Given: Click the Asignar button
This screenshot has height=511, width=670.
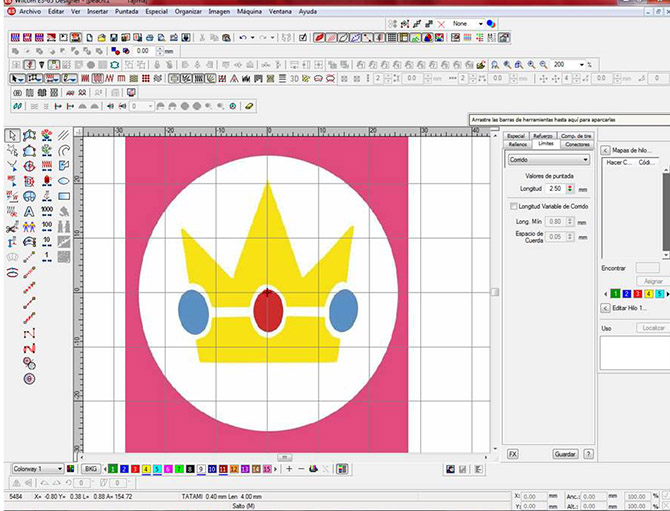Looking at the screenshot, I should tap(653, 281).
